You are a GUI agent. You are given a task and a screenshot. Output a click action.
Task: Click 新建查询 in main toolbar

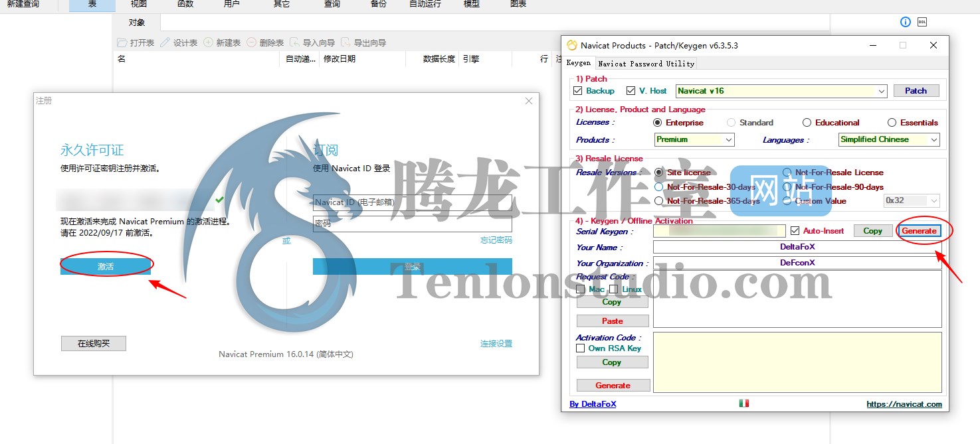(23, 4)
